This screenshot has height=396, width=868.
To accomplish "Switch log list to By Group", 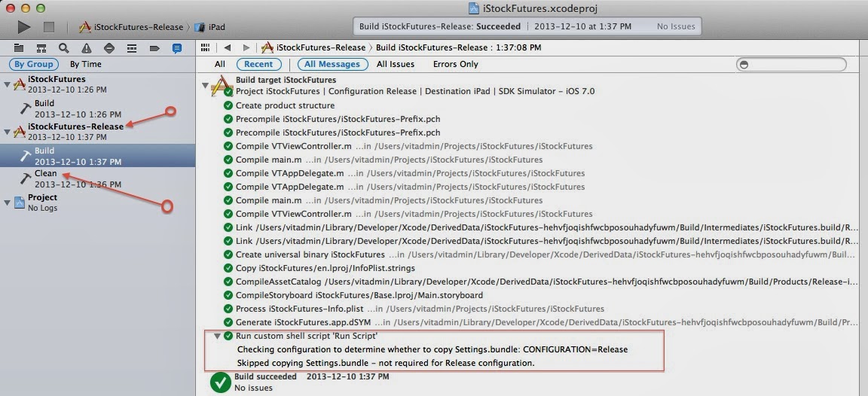I will (x=34, y=64).
